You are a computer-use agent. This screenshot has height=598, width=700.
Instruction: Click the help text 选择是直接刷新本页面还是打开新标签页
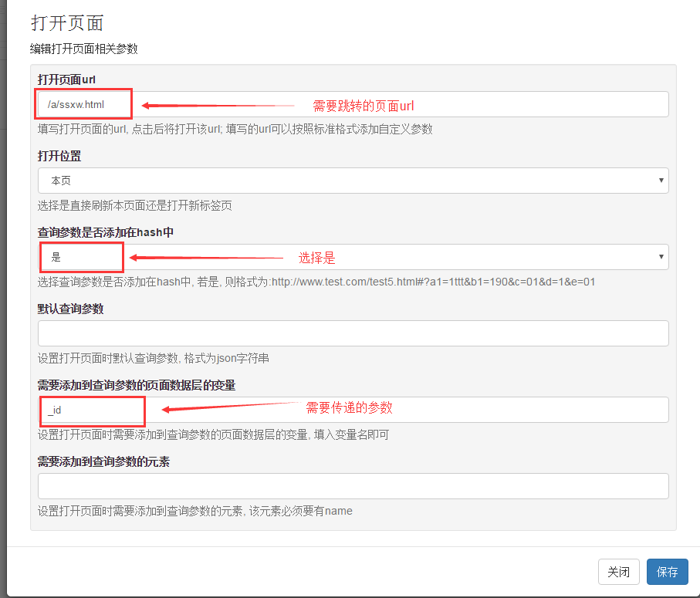coord(135,205)
